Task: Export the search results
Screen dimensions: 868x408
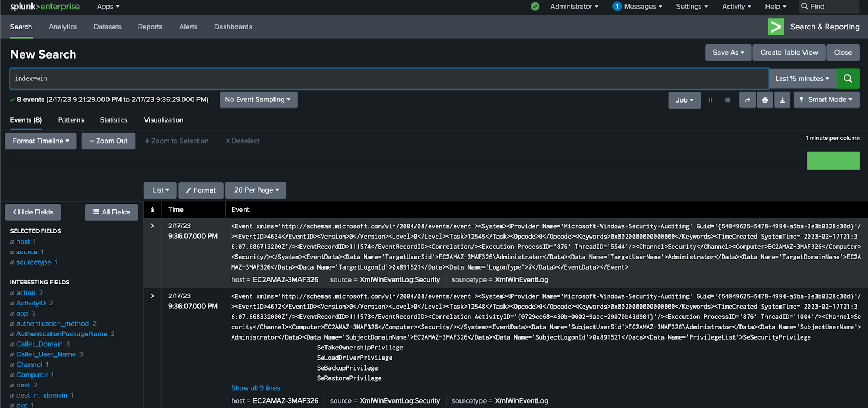Action: point(782,100)
